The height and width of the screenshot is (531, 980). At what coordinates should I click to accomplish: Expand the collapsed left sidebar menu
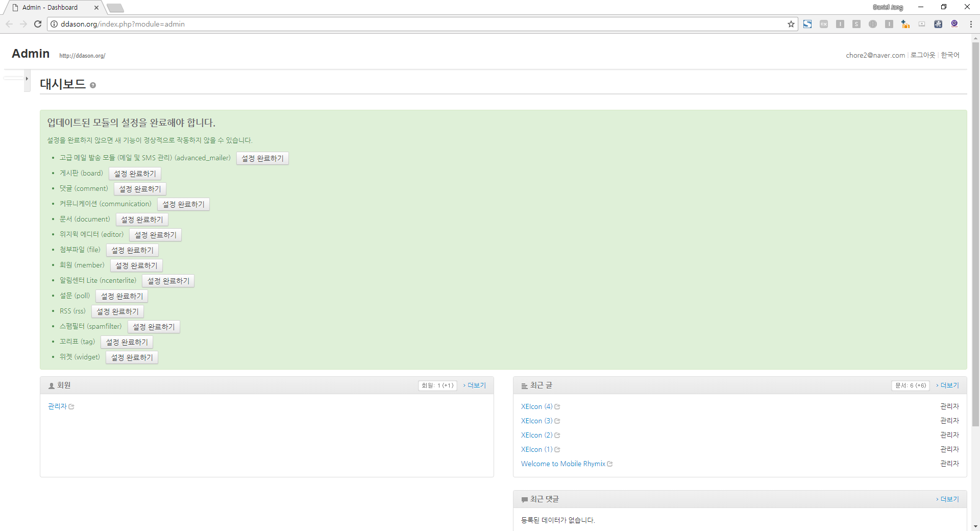[27, 79]
